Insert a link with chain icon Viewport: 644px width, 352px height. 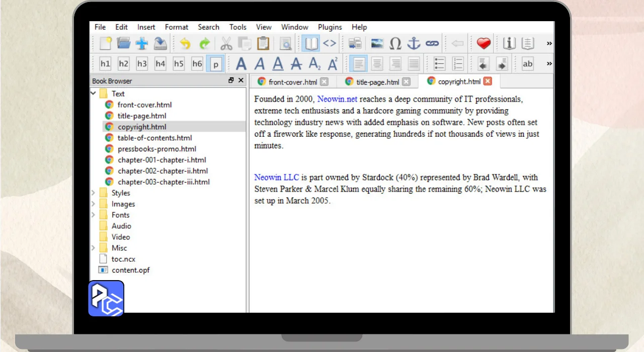tap(432, 44)
